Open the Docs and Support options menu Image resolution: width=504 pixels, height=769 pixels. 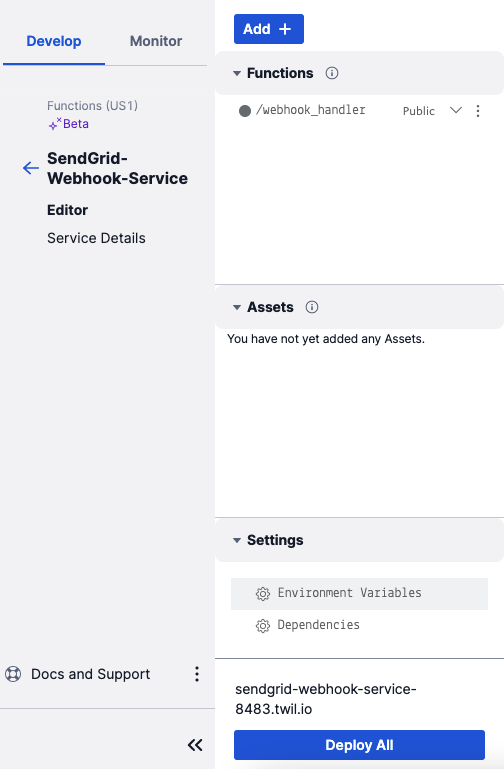[x=197, y=674]
